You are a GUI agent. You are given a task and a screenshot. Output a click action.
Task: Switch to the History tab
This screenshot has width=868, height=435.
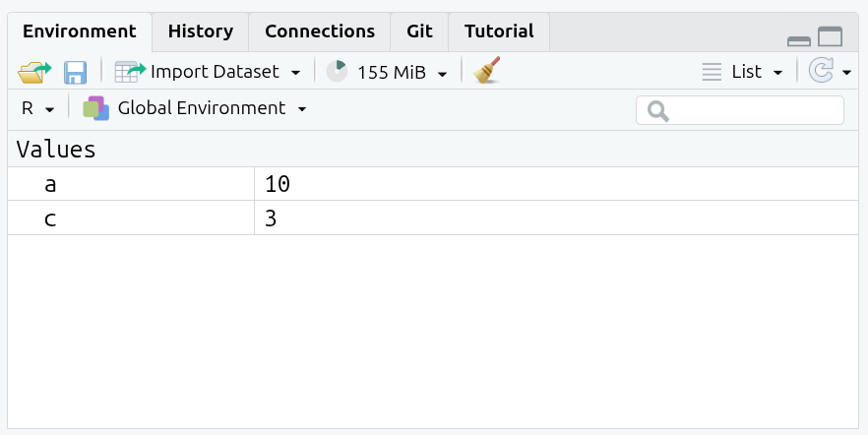[201, 31]
